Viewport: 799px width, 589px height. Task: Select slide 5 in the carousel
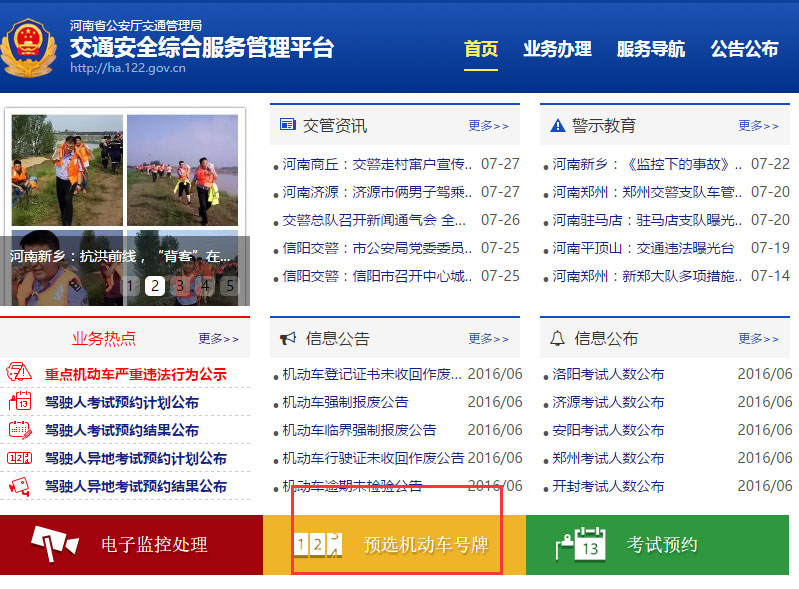[x=230, y=286]
